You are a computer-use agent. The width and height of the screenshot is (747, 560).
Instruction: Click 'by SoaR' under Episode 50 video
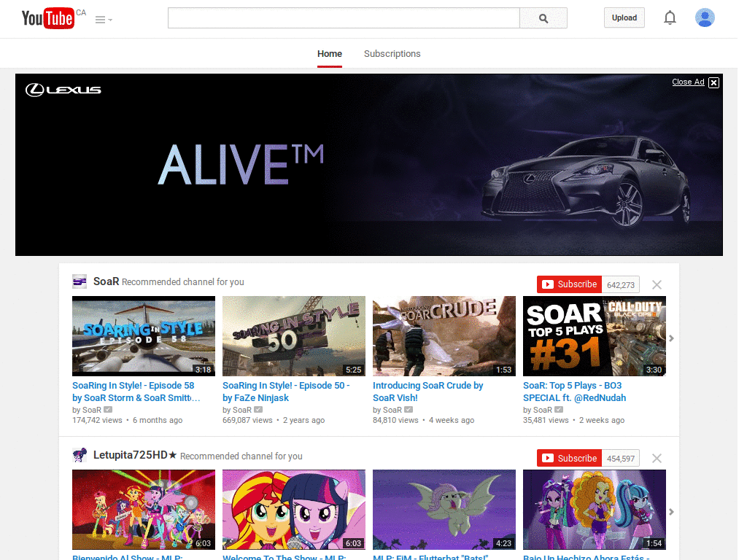click(x=237, y=410)
